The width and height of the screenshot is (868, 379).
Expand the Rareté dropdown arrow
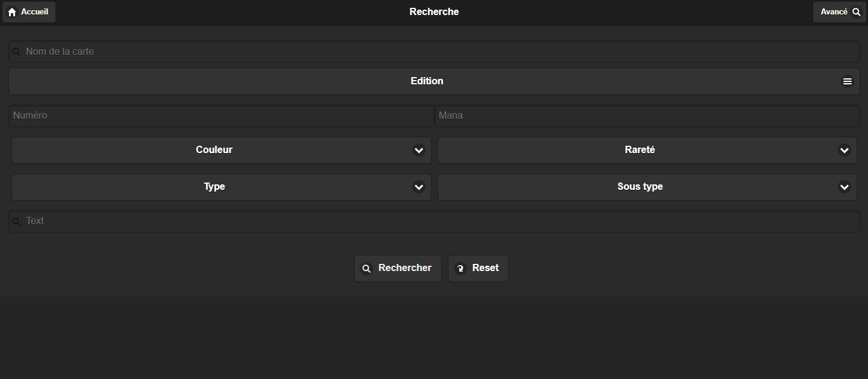(x=844, y=150)
